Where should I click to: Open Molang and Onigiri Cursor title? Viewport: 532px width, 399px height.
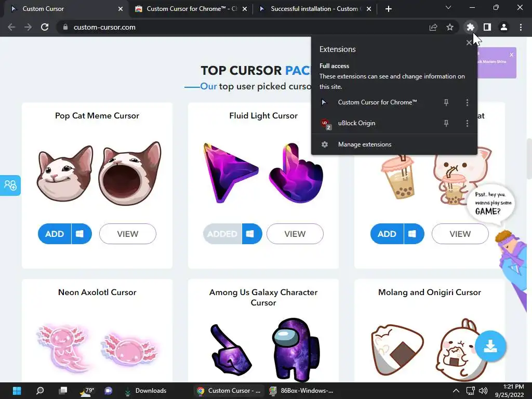coord(430,292)
